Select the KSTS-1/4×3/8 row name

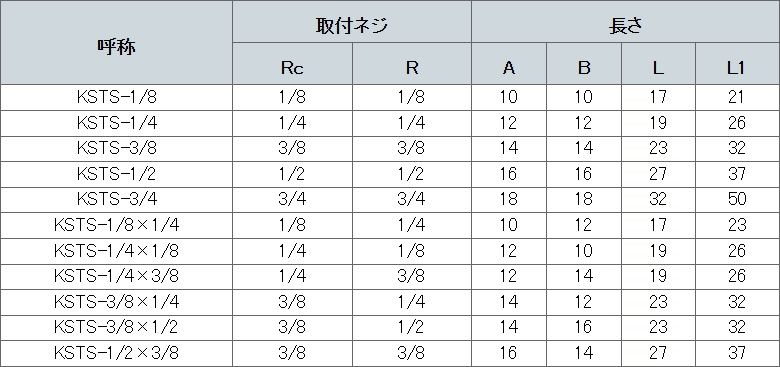click(x=116, y=276)
